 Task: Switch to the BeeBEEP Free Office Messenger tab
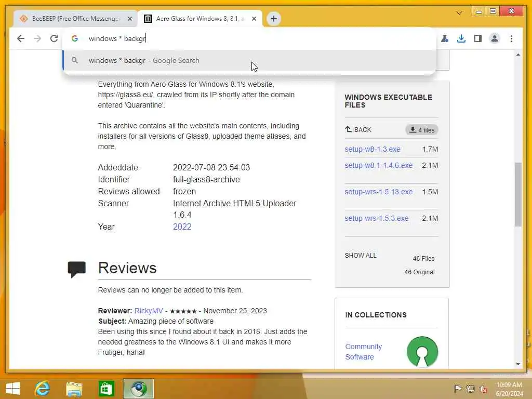pyautogui.click(x=75, y=19)
